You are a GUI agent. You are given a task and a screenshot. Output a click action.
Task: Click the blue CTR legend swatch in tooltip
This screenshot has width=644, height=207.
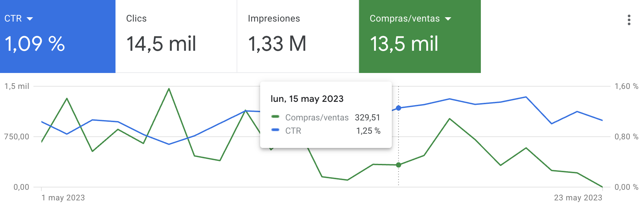pos(275,130)
